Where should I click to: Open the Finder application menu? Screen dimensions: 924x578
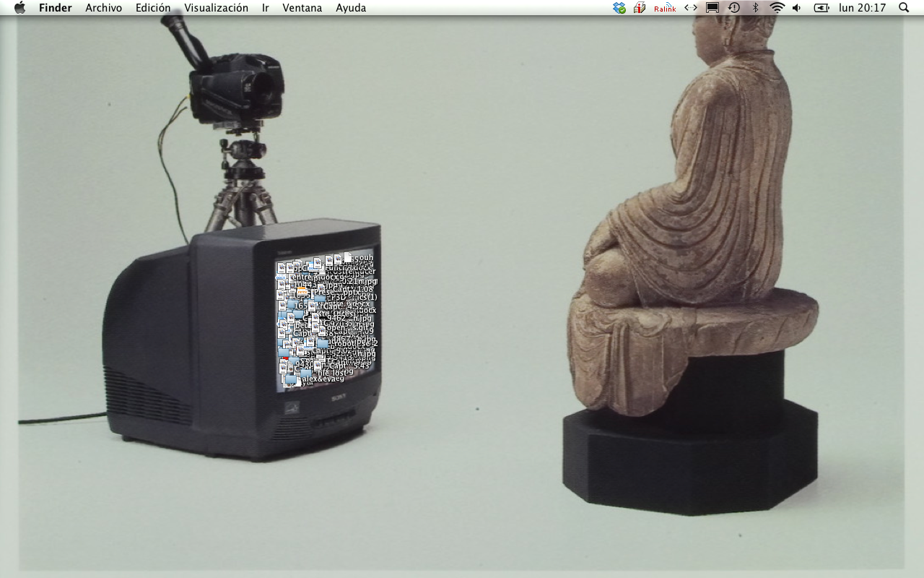[x=56, y=8]
